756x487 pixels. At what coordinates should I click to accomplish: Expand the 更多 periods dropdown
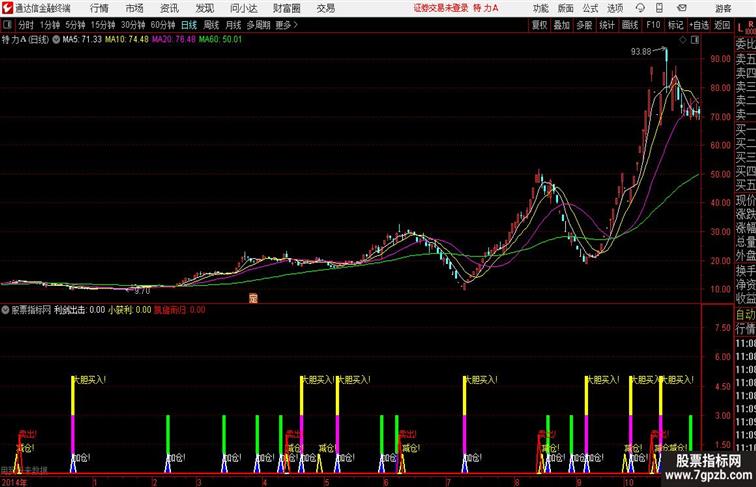287,25
